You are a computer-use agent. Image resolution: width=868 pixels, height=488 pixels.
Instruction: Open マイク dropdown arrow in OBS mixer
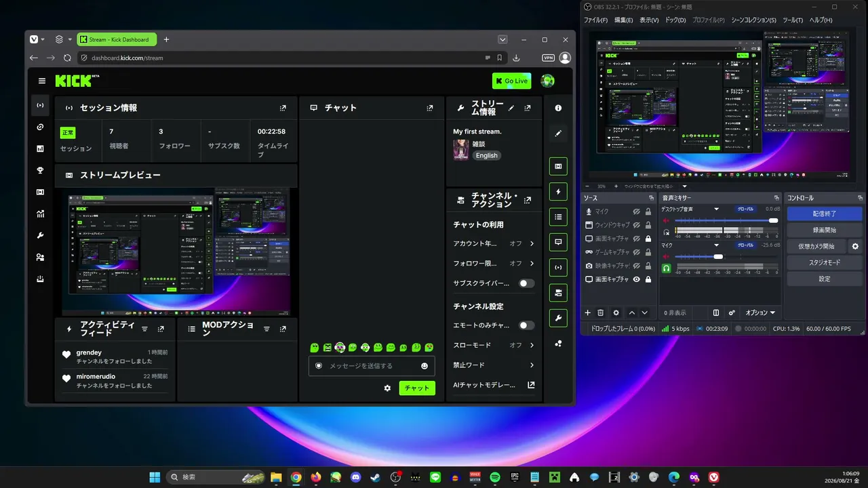pyautogui.click(x=716, y=245)
